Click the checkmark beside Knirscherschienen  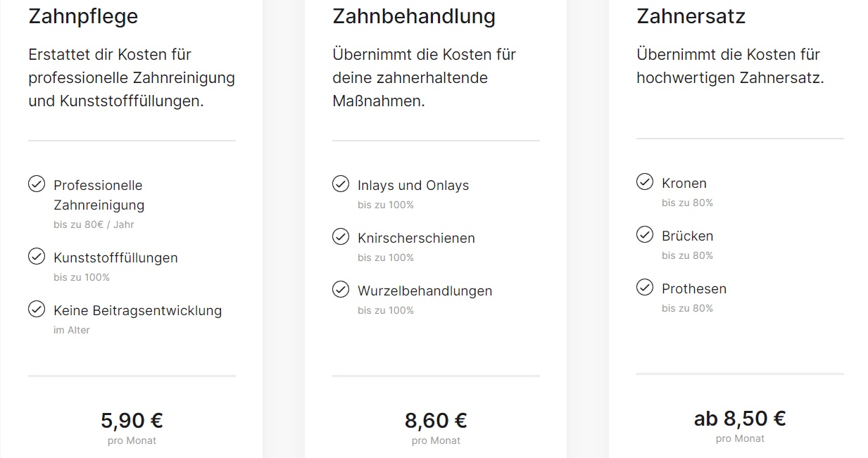coord(341,237)
